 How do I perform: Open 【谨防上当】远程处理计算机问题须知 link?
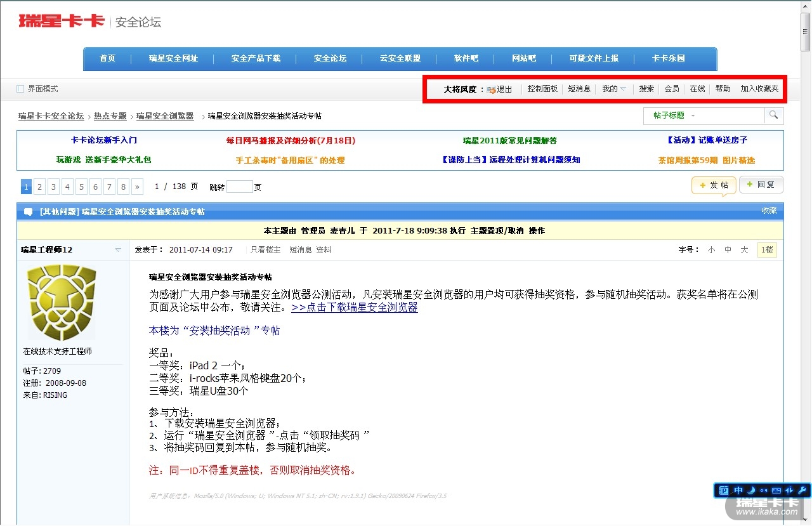(510, 160)
